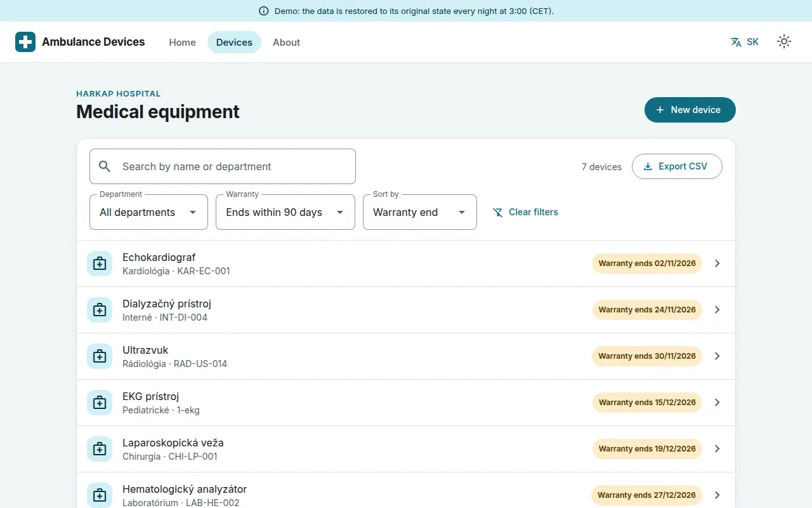
Task: Open EKG prístroj details via its chevron
Action: [x=717, y=403]
